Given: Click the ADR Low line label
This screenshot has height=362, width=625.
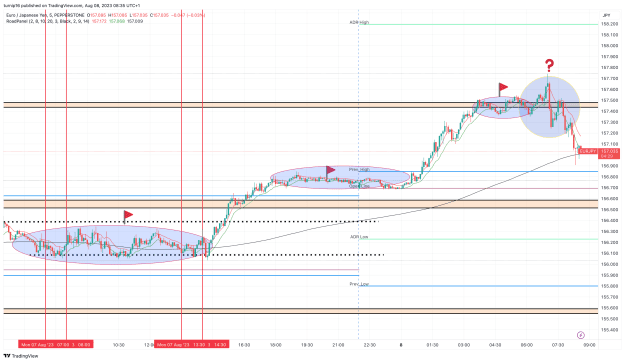Looking at the screenshot, I should [359, 237].
